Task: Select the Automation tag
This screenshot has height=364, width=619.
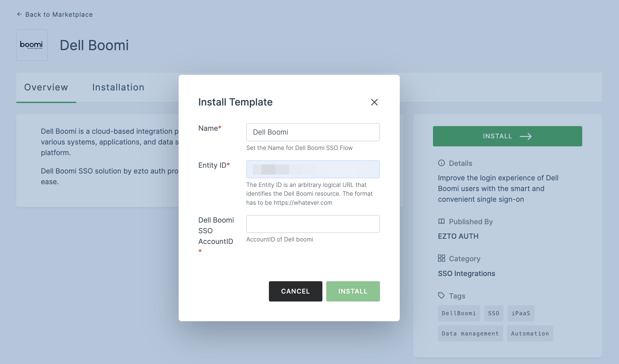Action: pyautogui.click(x=530, y=334)
